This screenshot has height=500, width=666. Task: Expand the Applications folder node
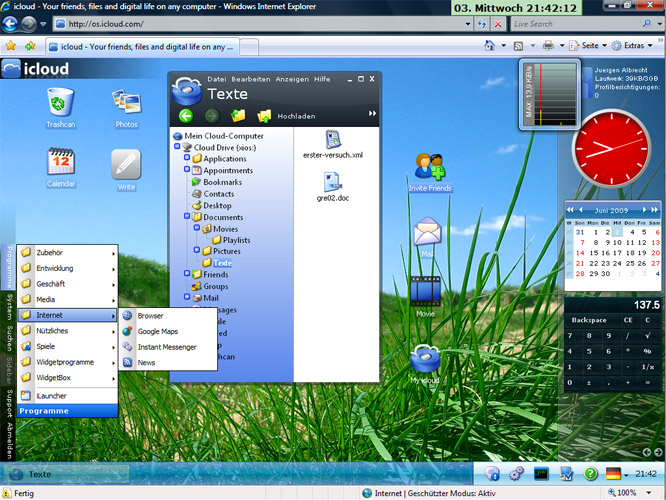[x=187, y=158]
